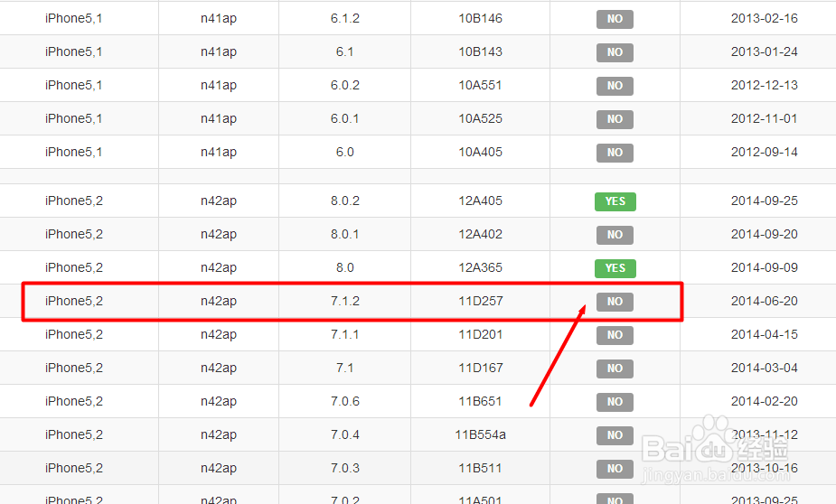Viewport: 836px width, 504px height.
Task: Select release date 2013-01-24
Action: point(764,51)
